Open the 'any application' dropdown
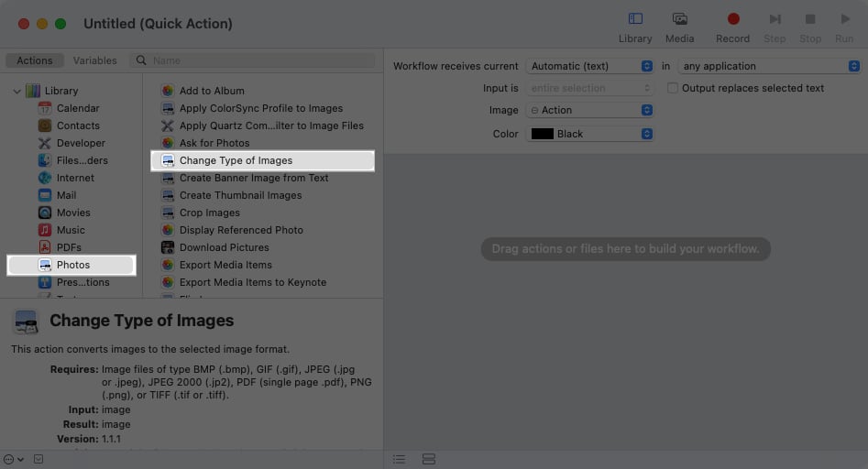Viewport: 868px width, 469px height. [x=769, y=66]
